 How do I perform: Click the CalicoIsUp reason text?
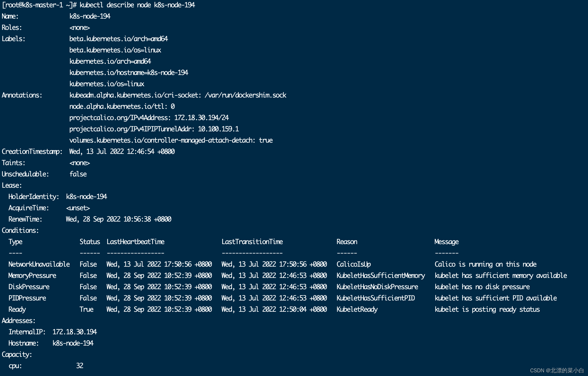click(x=353, y=264)
